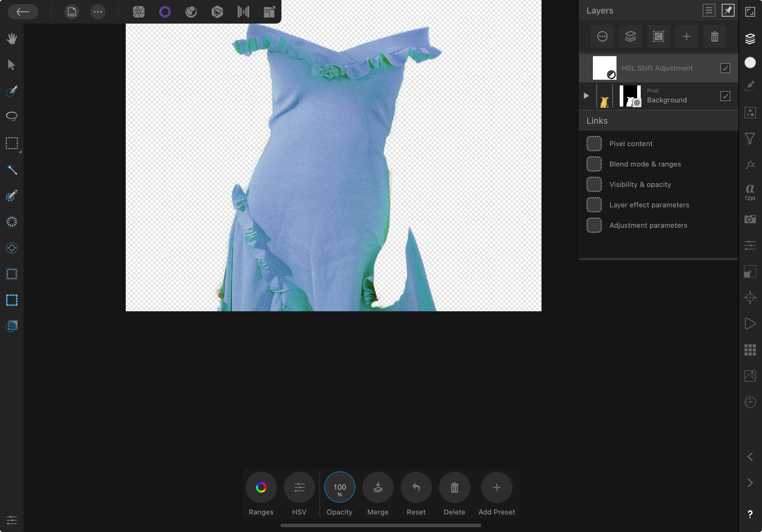Toggle the Layers panel pin

[728, 11]
